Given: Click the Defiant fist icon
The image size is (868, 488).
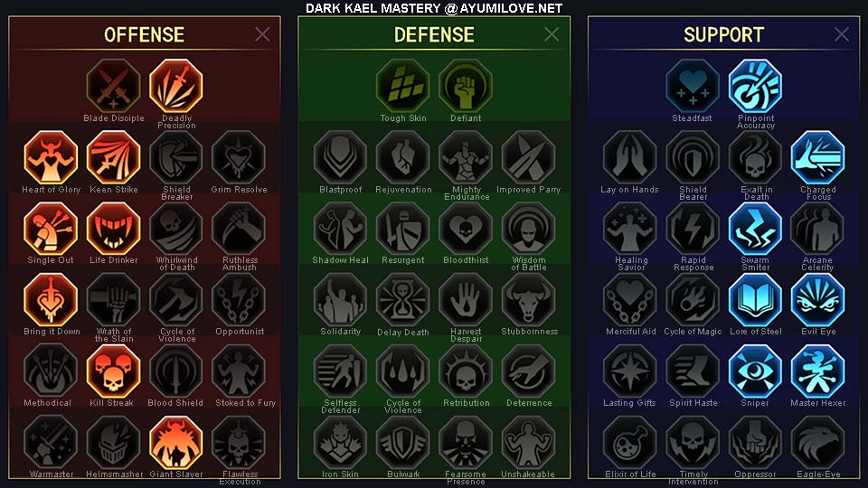Looking at the screenshot, I should pyautogui.click(x=466, y=87).
